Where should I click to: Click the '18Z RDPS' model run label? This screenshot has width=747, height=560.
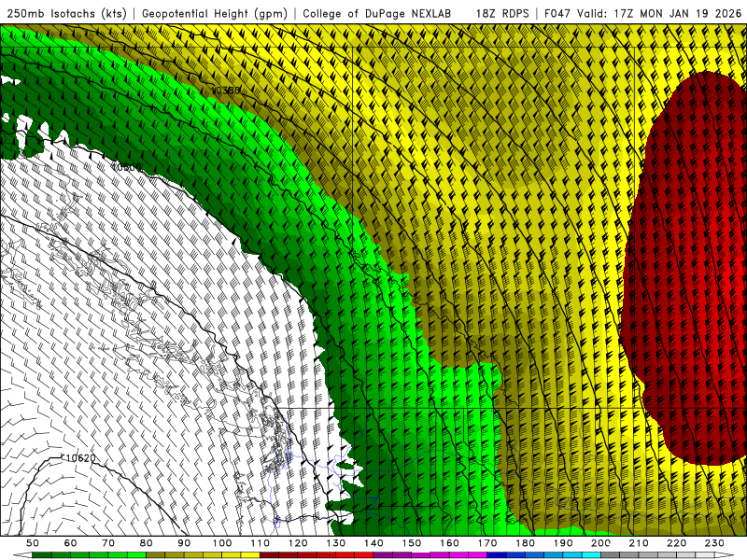[x=502, y=13]
